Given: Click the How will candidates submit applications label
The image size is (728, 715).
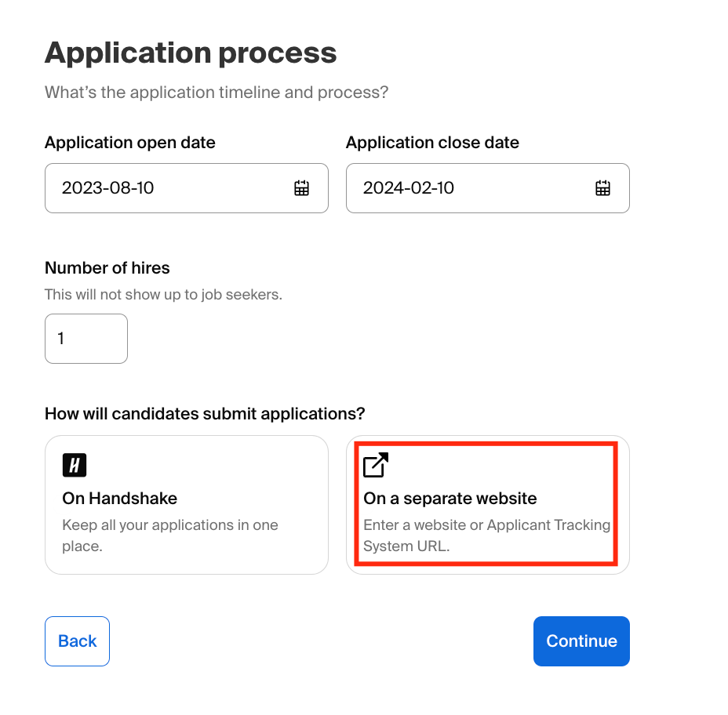Looking at the screenshot, I should click(x=205, y=413).
